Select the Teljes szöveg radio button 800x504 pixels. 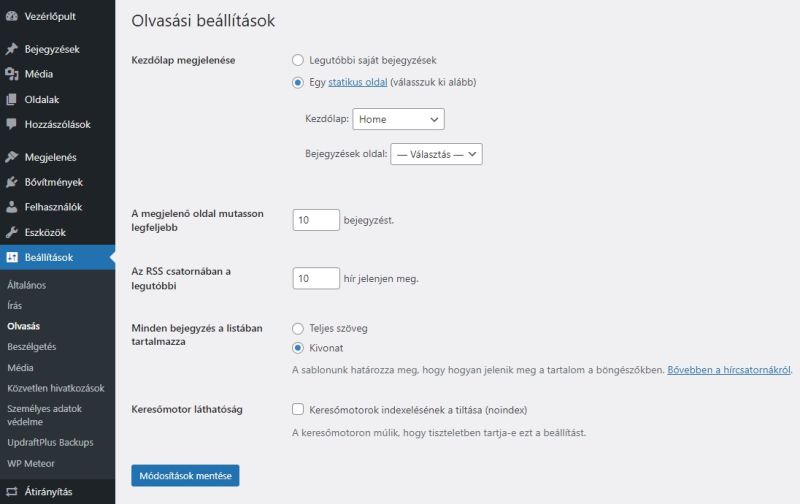click(x=298, y=328)
